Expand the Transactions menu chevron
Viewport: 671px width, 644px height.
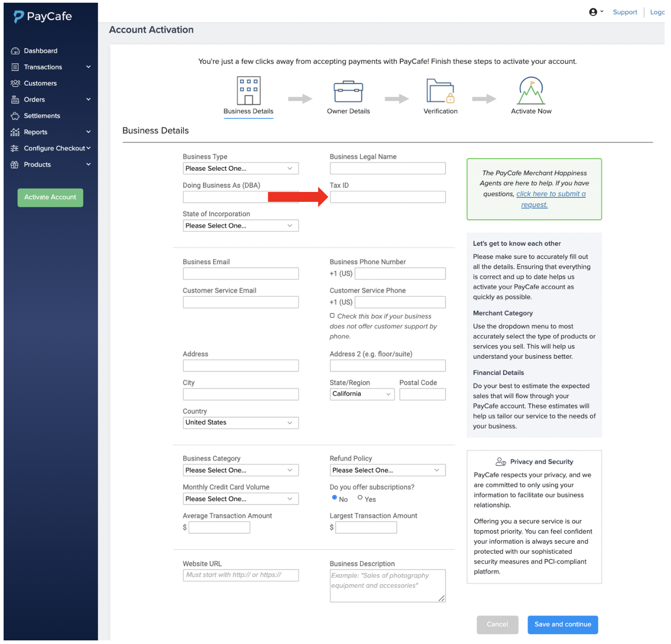(89, 67)
